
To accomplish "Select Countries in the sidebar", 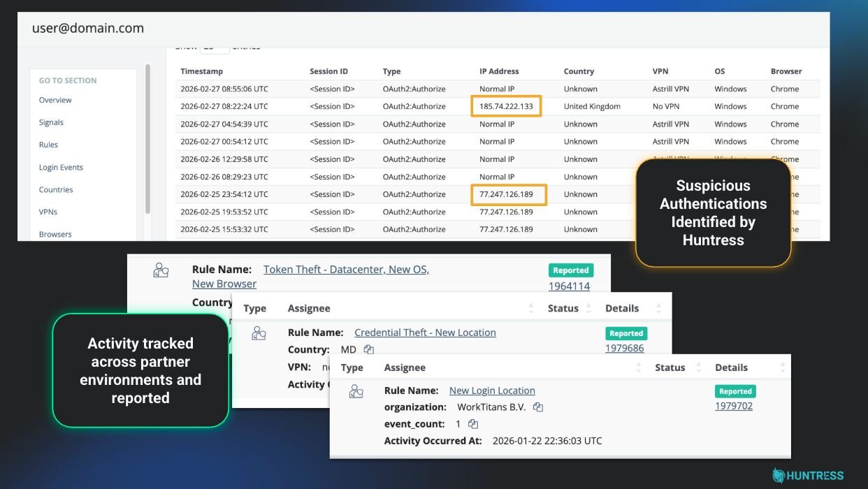I will click(56, 190).
